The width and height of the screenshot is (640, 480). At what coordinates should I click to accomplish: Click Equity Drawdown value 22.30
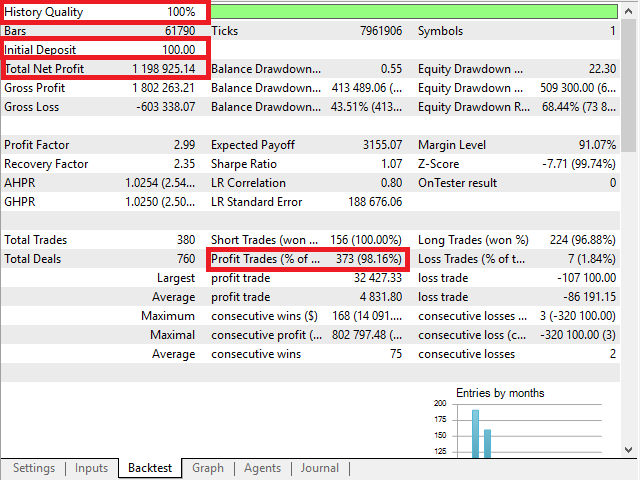pyautogui.click(x=602, y=69)
